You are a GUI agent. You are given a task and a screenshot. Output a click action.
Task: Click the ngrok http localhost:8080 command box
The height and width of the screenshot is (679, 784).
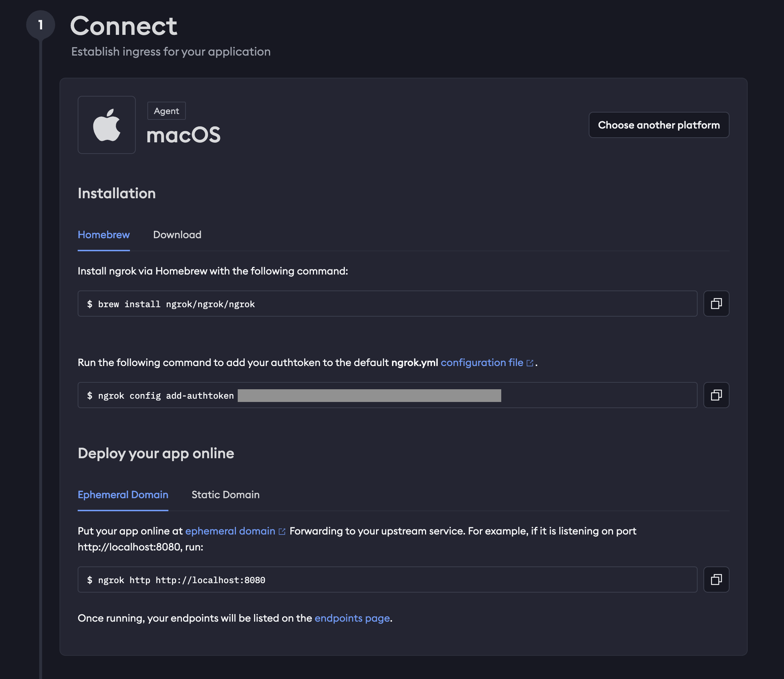[x=387, y=580]
